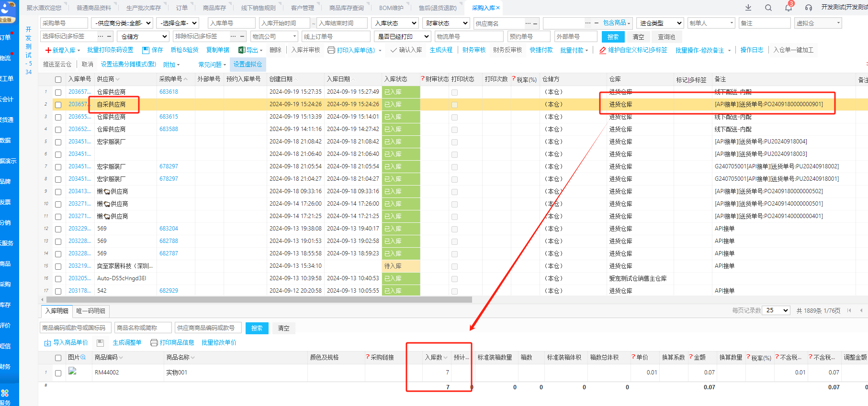Switch to the 客户管理 tab
868x406 pixels.
point(303,8)
